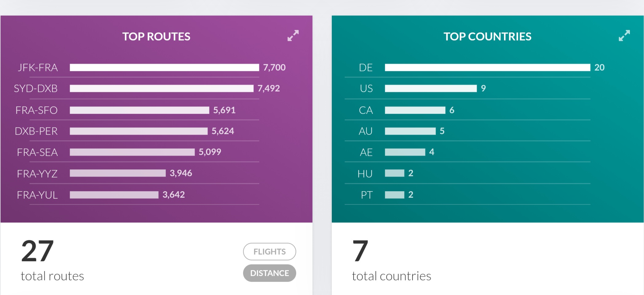This screenshot has width=644, height=295.
Task: Select the AU country bar
Action: pyautogui.click(x=410, y=131)
